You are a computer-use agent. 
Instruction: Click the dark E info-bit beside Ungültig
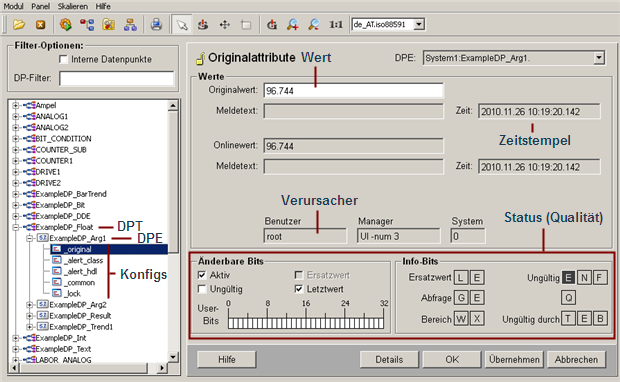coord(569,278)
